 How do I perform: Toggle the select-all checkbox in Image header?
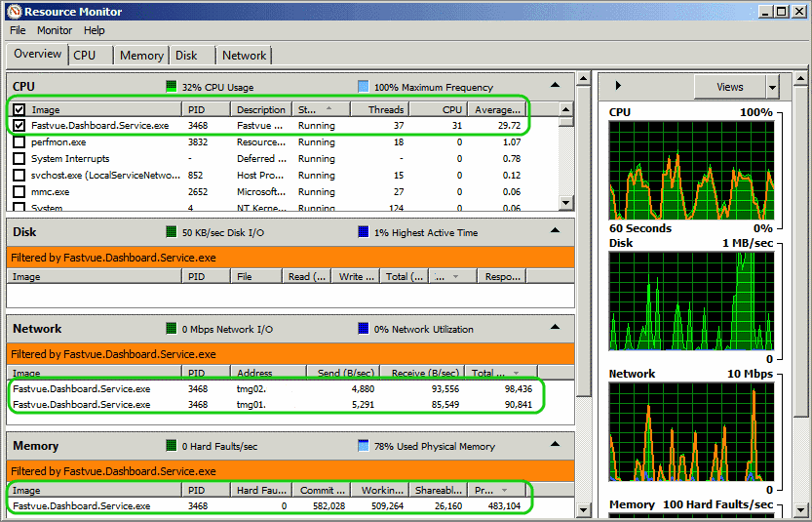[x=19, y=109]
